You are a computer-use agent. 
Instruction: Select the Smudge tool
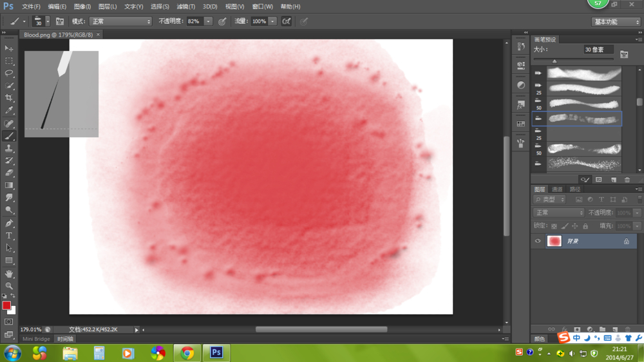pyautogui.click(x=9, y=198)
